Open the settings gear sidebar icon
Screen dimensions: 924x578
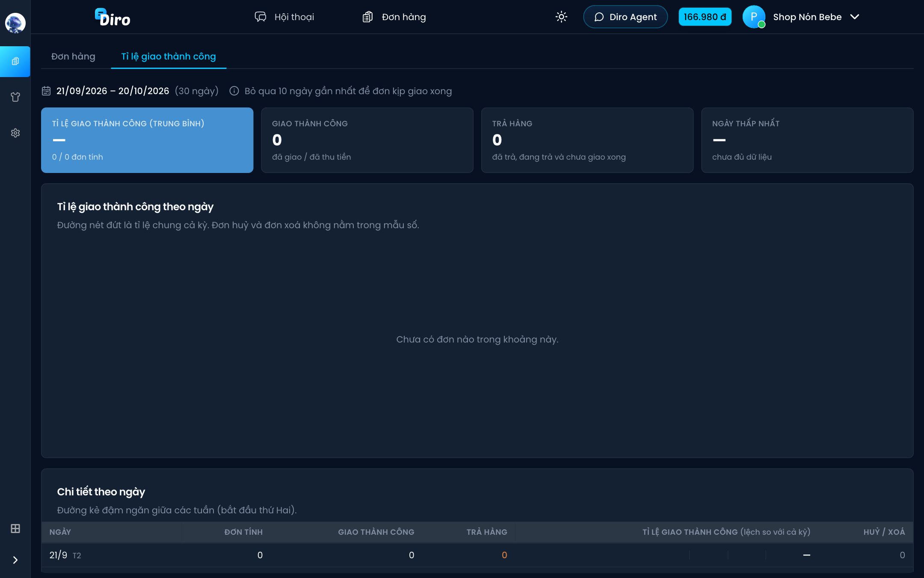[15, 133]
